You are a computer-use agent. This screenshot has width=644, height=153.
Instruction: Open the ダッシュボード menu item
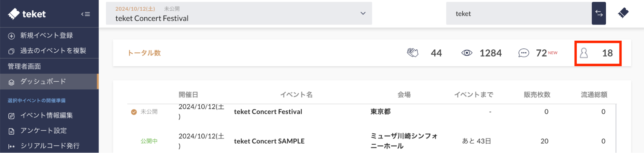43,82
